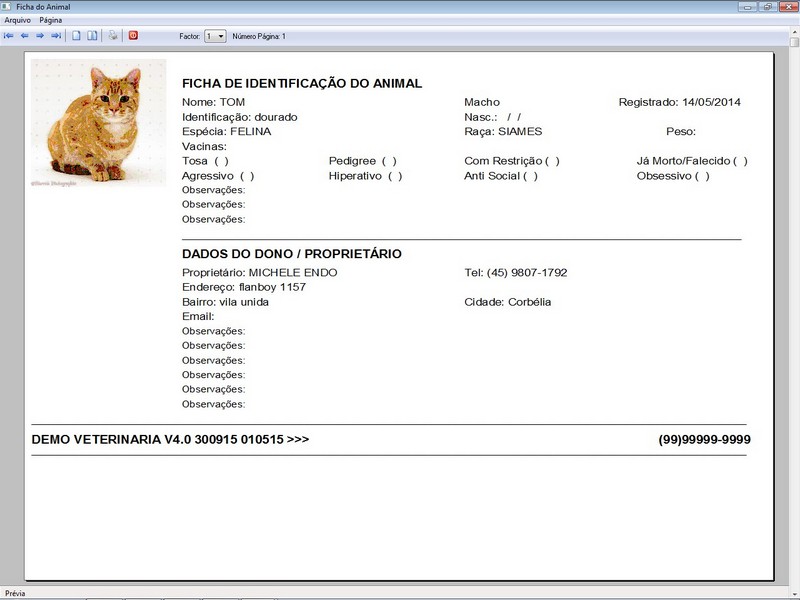
Task: Go to previous page arrow
Action: point(24,36)
